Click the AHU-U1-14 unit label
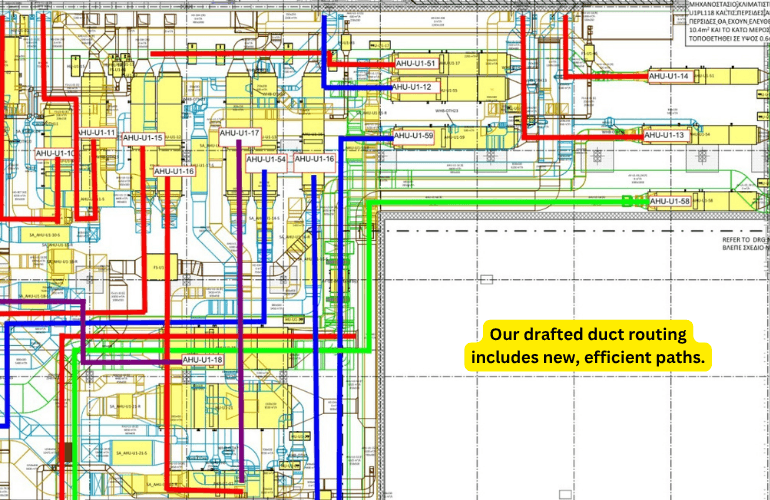This screenshot has width=770, height=500. pos(669,76)
